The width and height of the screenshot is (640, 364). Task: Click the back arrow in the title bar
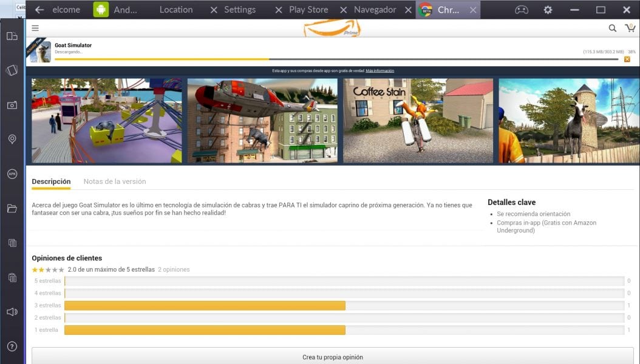tap(39, 10)
